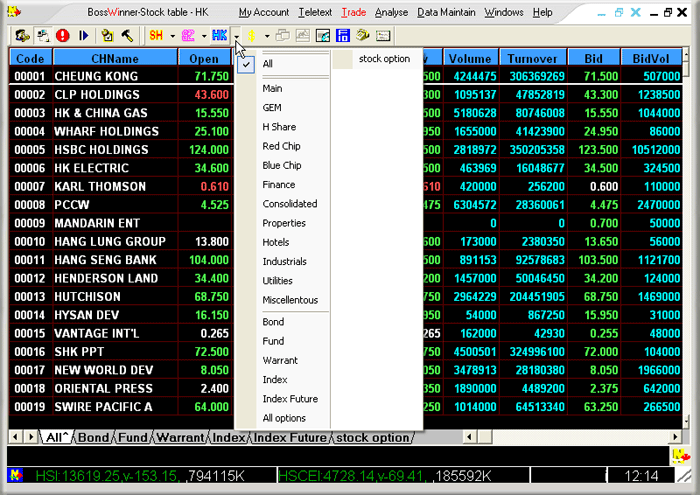Open the Help menu
The height and width of the screenshot is (495, 700).
[542, 12]
